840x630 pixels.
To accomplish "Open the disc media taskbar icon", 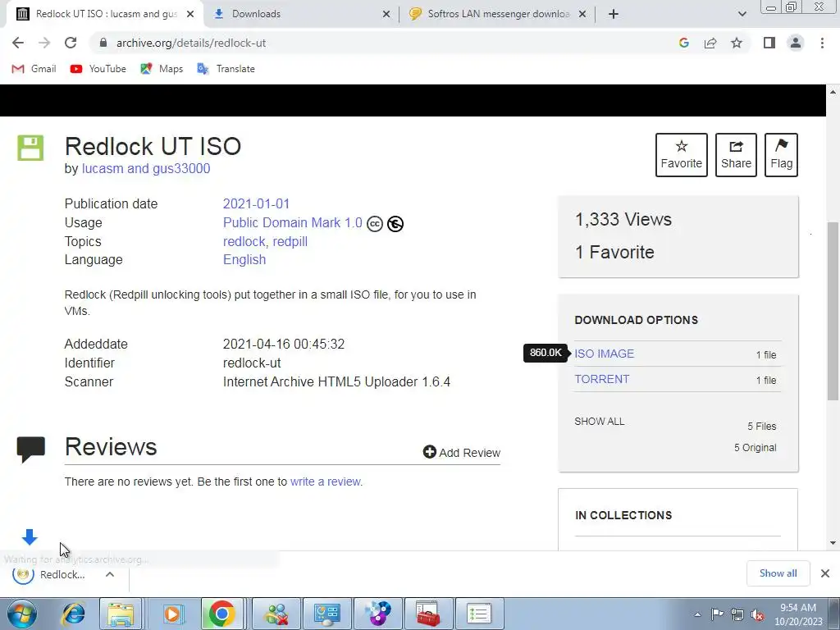I will click(378, 614).
